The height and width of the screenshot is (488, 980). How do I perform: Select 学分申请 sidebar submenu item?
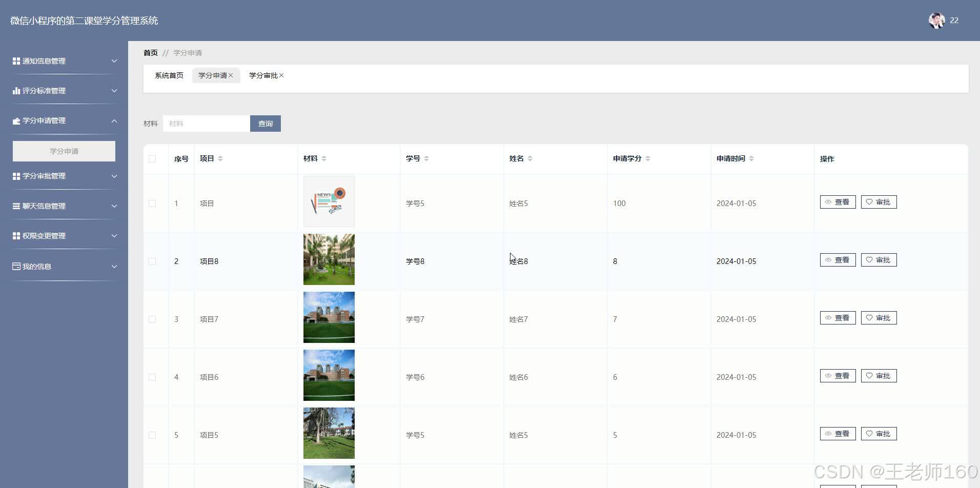(x=64, y=151)
